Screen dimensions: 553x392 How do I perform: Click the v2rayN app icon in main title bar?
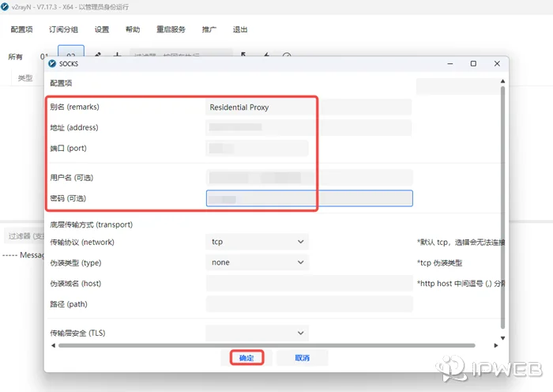click(5, 6)
